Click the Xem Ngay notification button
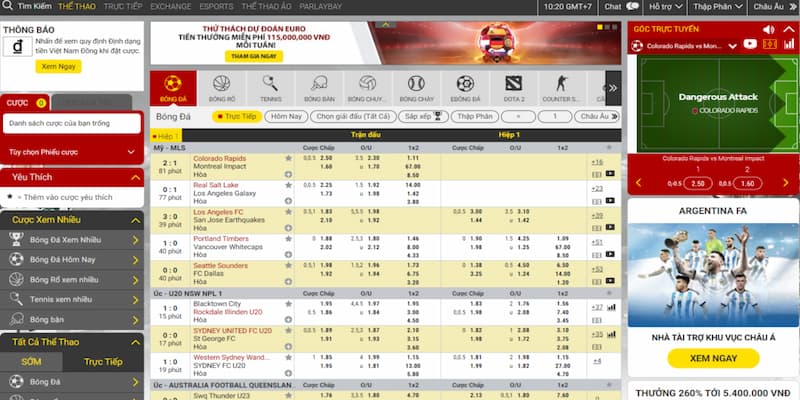 (x=58, y=66)
